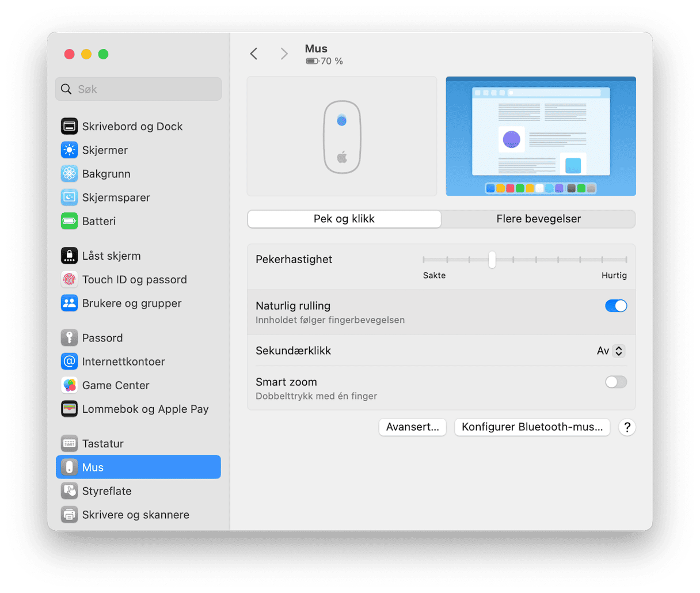Click the 70 % battery text
700x593 pixels.
(332, 61)
